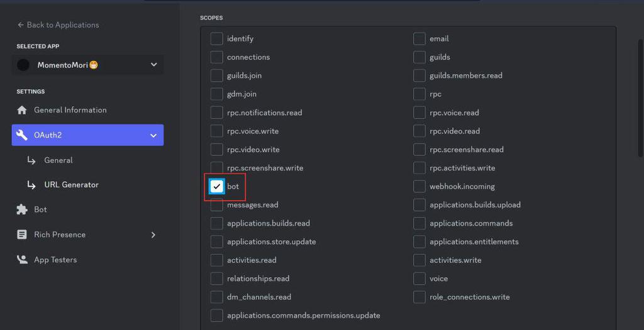Click the Bot puzzle piece icon

coord(22,210)
